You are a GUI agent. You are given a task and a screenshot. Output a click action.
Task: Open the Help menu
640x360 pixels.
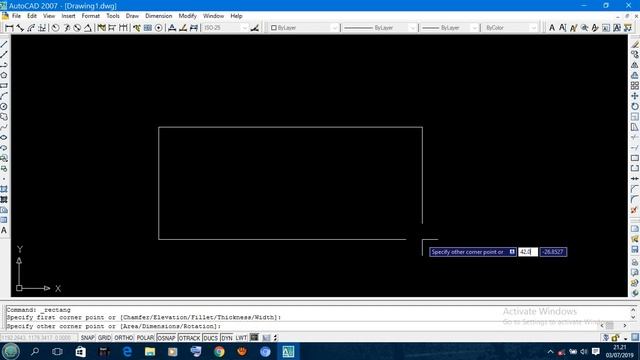[x=236, y=16]
